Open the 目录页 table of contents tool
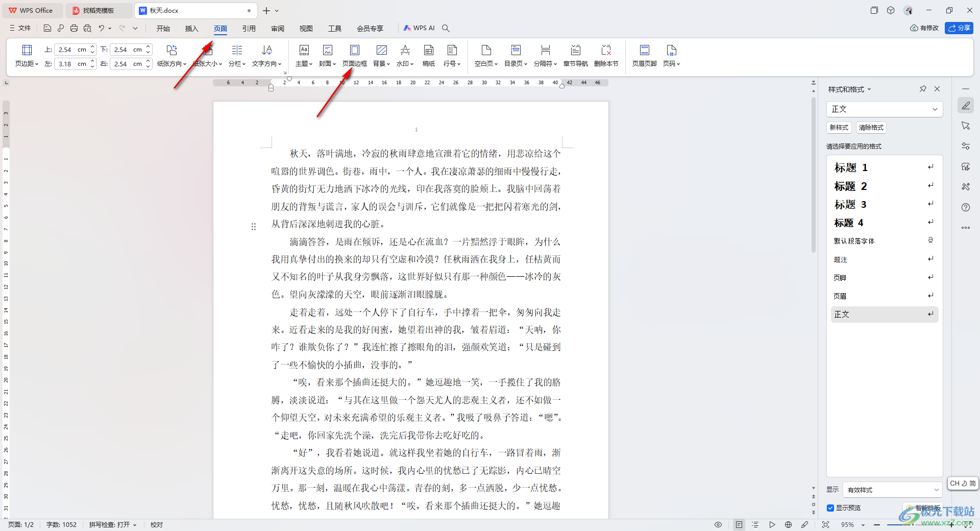The height and width of the screenshot is (531, 980). [516, 56]
